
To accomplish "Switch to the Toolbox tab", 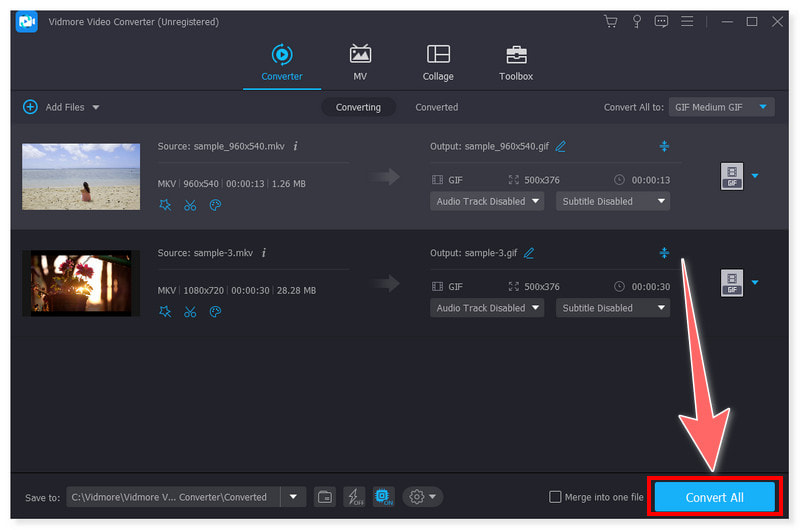I will (516, 63).
